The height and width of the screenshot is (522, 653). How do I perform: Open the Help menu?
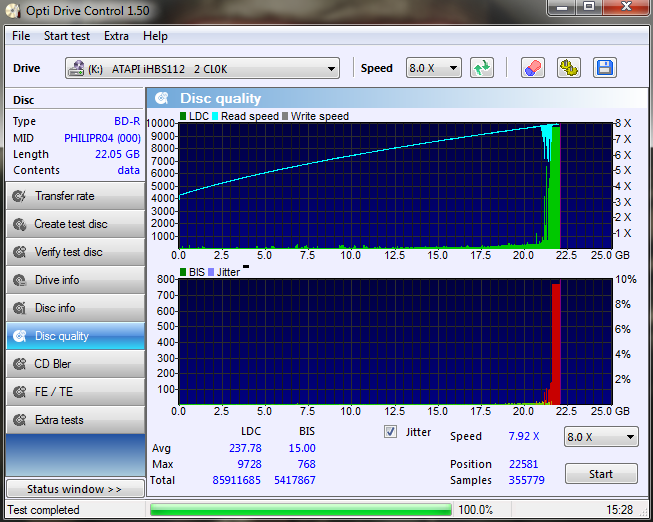[155, 36]
